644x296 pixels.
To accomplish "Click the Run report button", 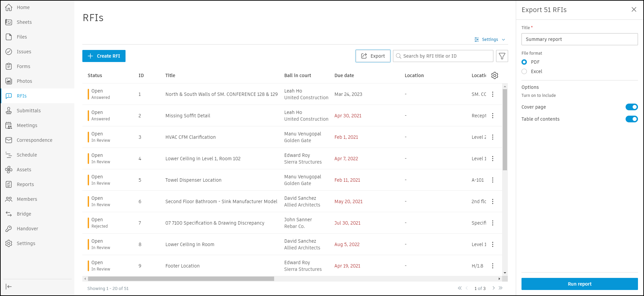I will coord(579,284).
